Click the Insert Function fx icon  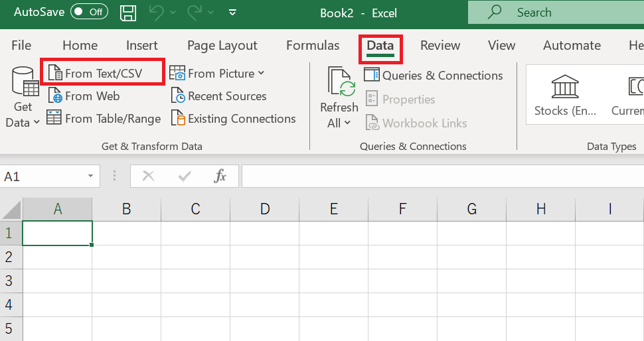click(x=220, y=176)
